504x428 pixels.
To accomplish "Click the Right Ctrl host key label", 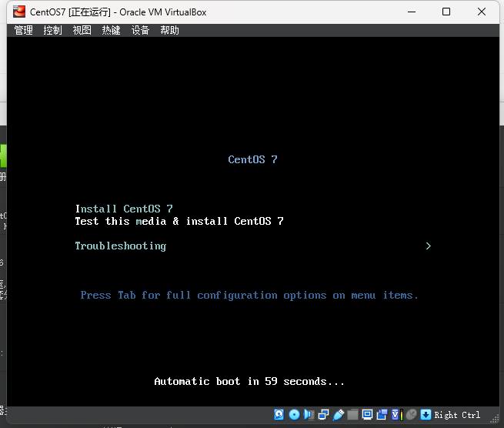I will (x=457, y=415).
